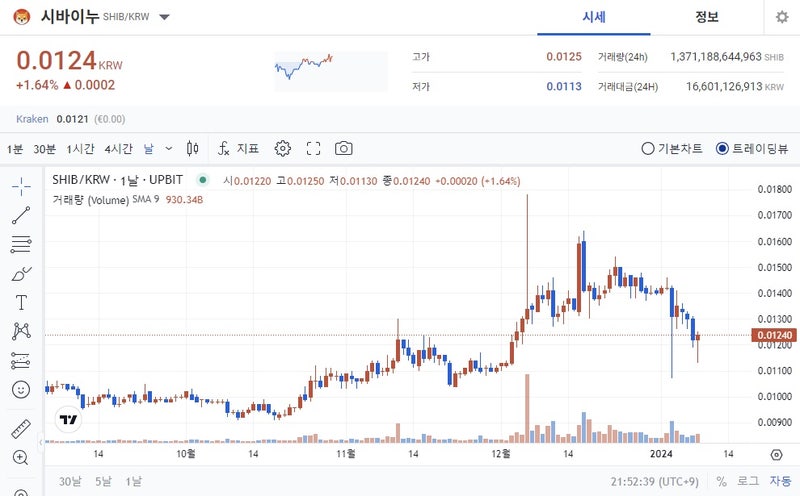Select the 30분 interval
Viewport: 800px width, 496px height.
click(x=44, y=149)
